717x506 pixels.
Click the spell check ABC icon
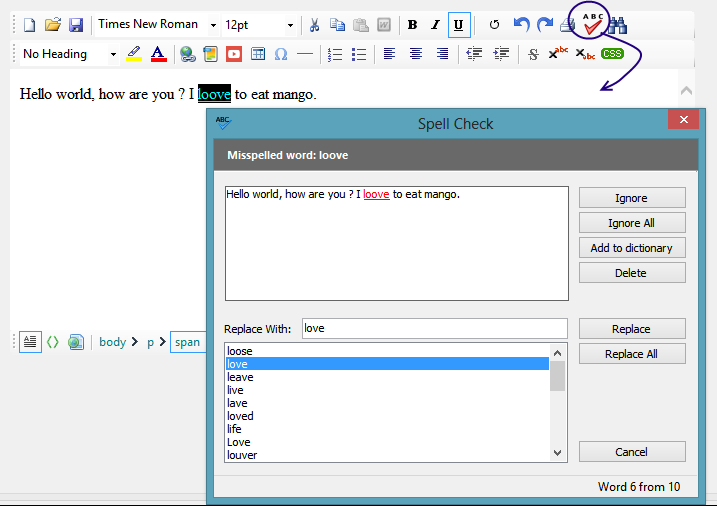[x=593, y=22]
